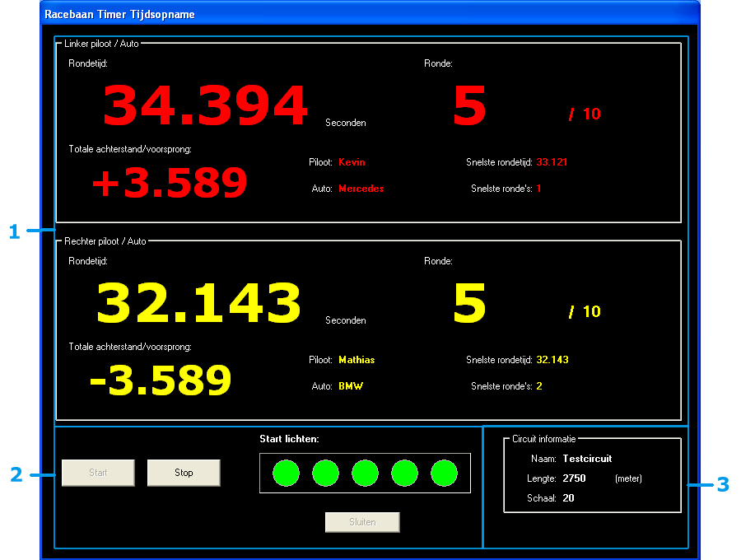Click Kevin's Snelste ronde's count 1
Image resolution: width=741 pixels, height=560 pixels.
(538, 189)
